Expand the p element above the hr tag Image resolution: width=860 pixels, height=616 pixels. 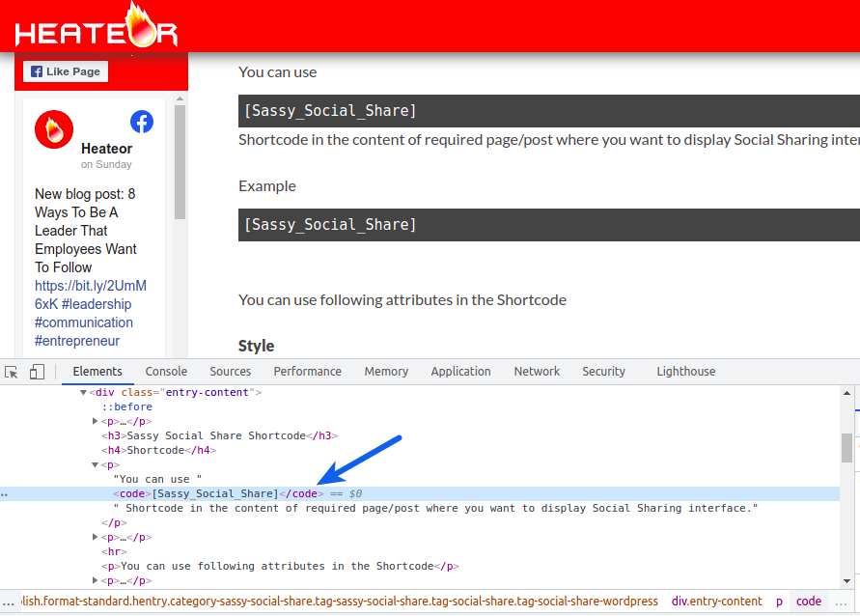pyautogui.click(x=96, y=538)
